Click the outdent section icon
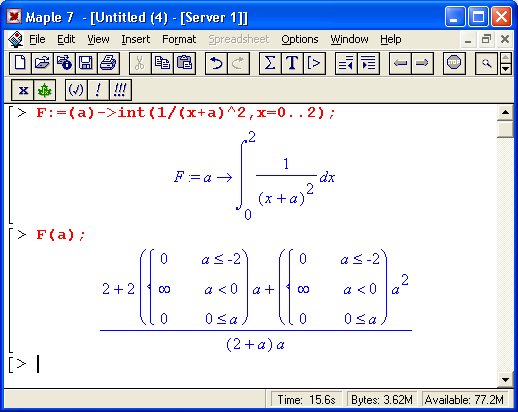518x412 pixels. [x=346, y=63]
